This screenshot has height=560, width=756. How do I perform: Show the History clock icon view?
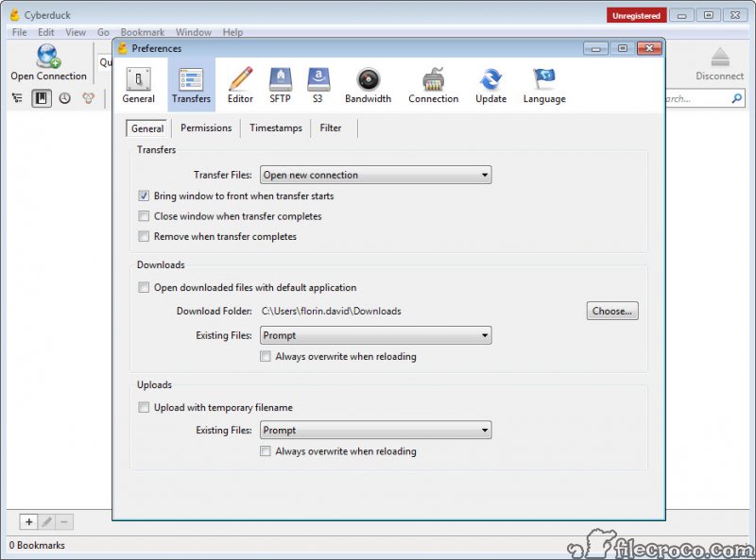[64, 98]
